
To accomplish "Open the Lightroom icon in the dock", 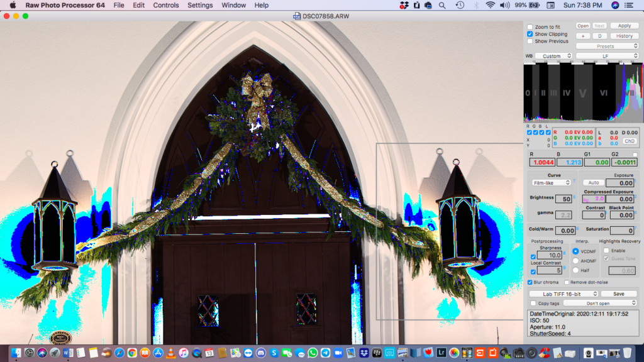I will coord(441,353).
